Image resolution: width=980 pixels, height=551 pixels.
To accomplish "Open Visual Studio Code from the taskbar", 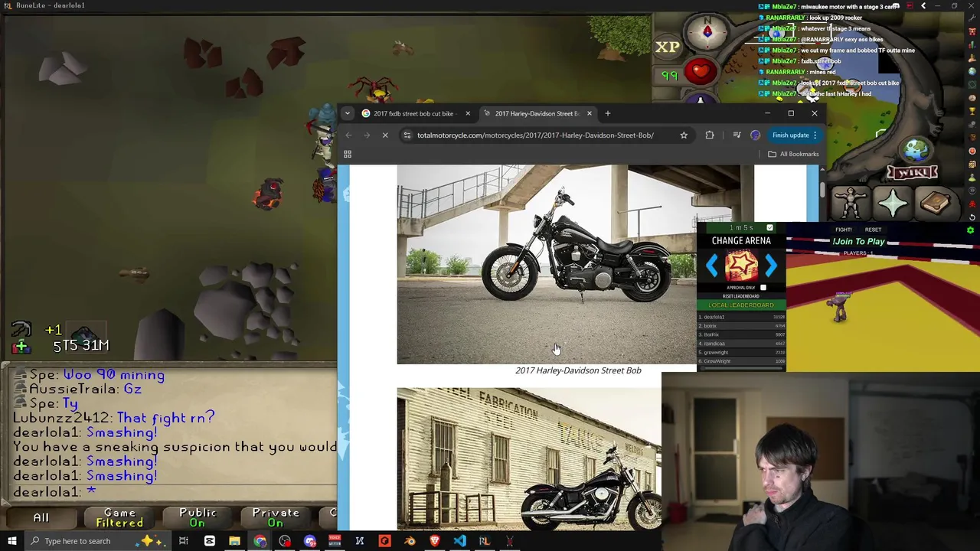I will [x=459, y=541].
